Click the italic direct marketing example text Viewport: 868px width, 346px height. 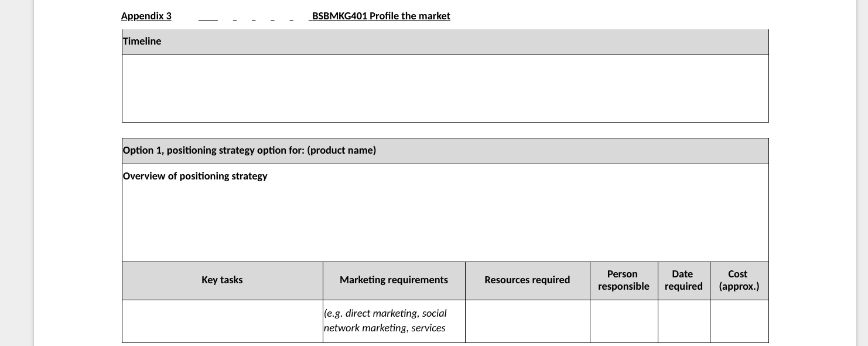pos(385,321)
